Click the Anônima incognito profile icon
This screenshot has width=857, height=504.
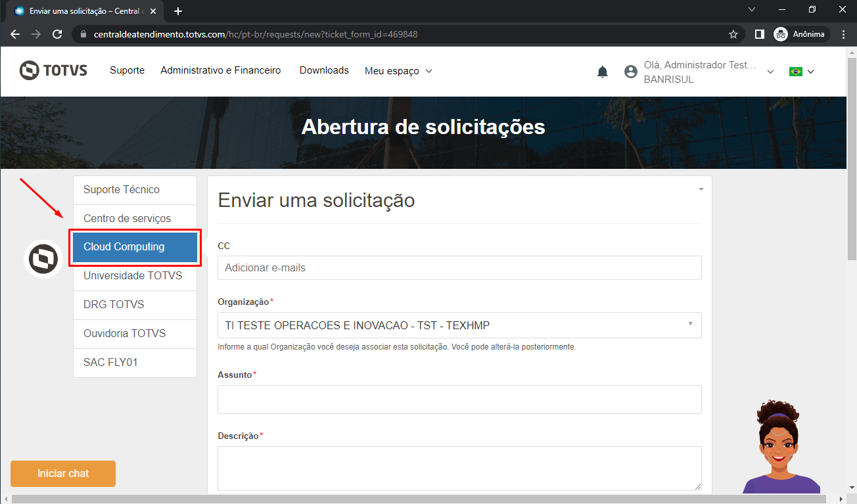pyautogui.click(x=781, y=34)
